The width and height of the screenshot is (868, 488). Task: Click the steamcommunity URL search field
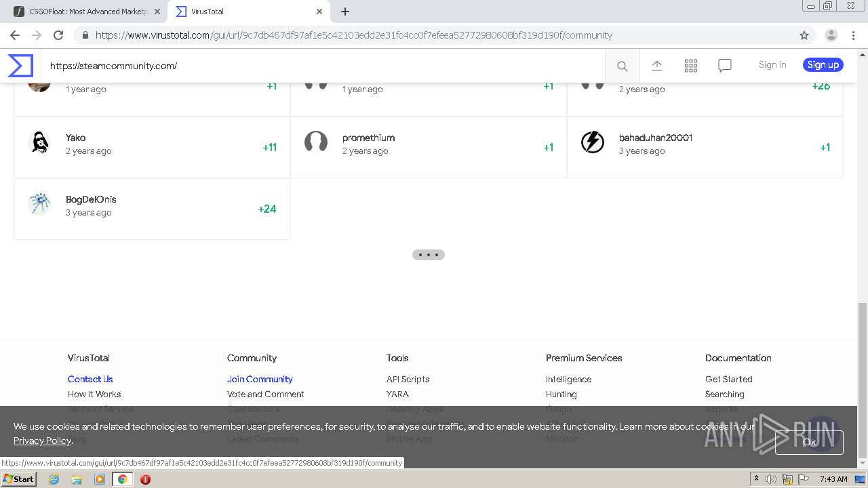tap(323, 66)
